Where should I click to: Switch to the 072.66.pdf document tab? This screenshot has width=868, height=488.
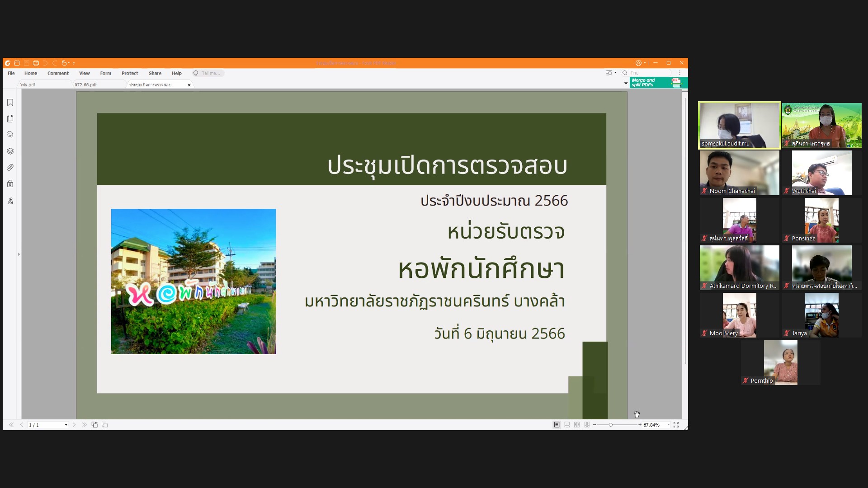99,84
